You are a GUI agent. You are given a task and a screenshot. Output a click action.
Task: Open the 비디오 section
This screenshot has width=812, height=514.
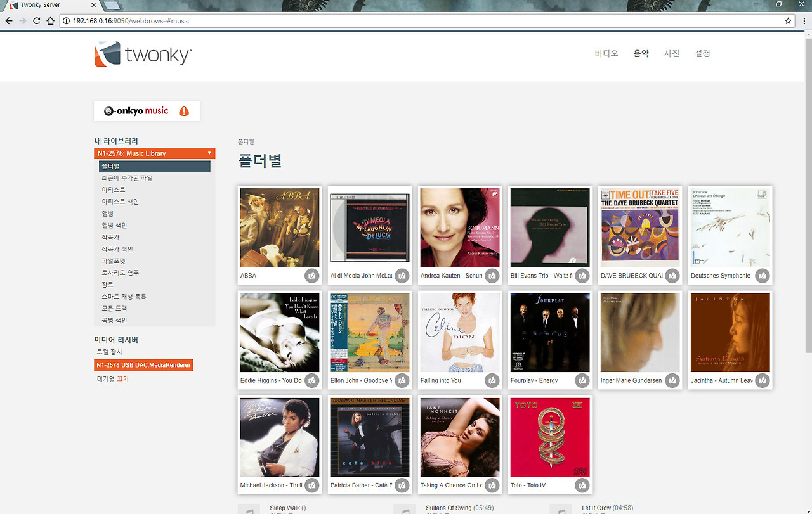coord(606,54)
